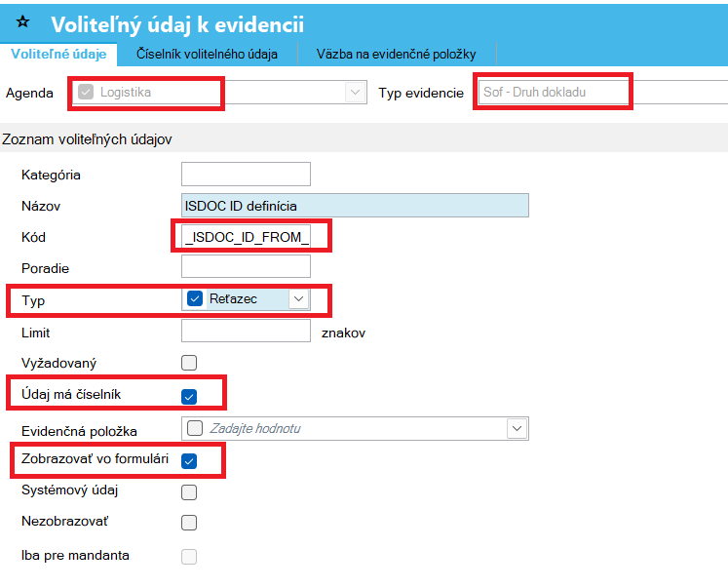Image resolution: width=728 pixels, height=588 pixels.
Task: Click the checkbox next to Logistika
Action: pos(86,92)
